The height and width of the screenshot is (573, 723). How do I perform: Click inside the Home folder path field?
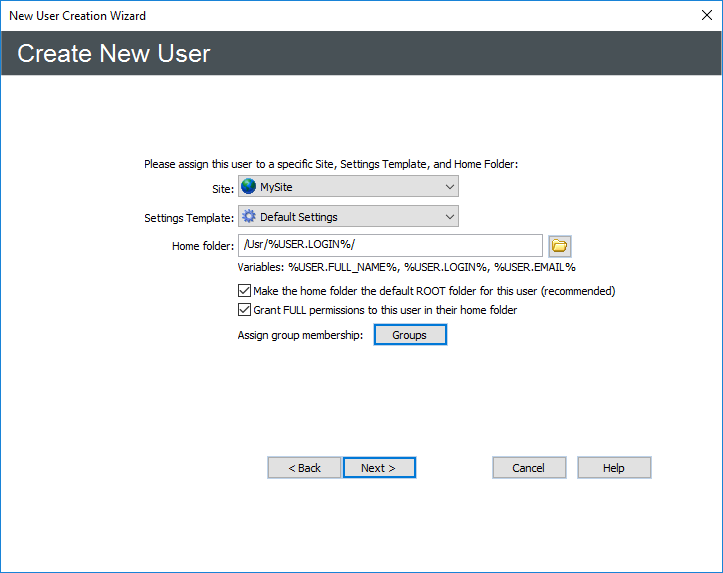pos(390,246)
